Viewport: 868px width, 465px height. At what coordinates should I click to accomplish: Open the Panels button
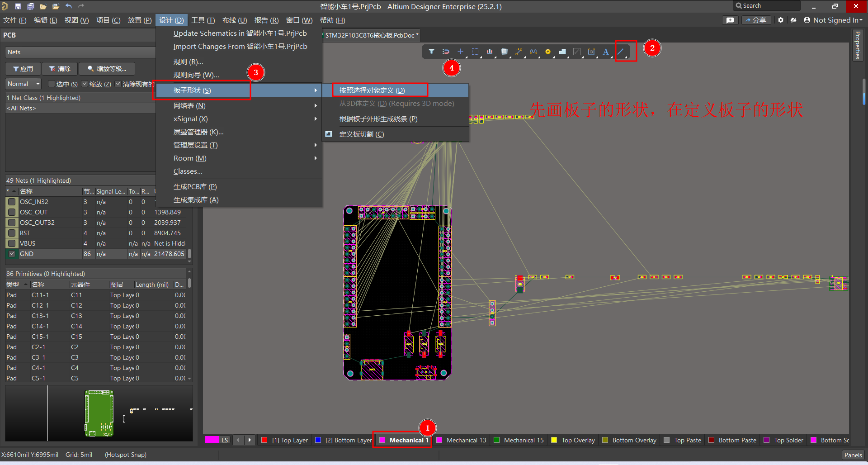pos(853,455)
